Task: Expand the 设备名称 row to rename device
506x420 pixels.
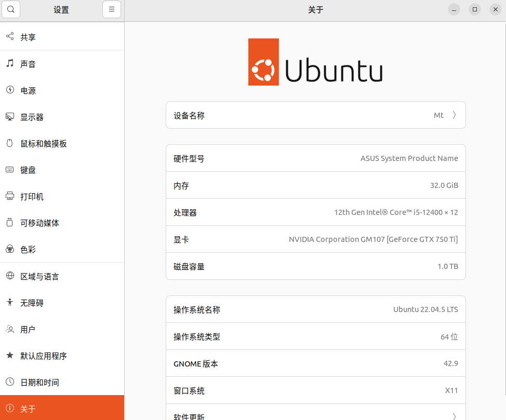Action: (315, 115)
